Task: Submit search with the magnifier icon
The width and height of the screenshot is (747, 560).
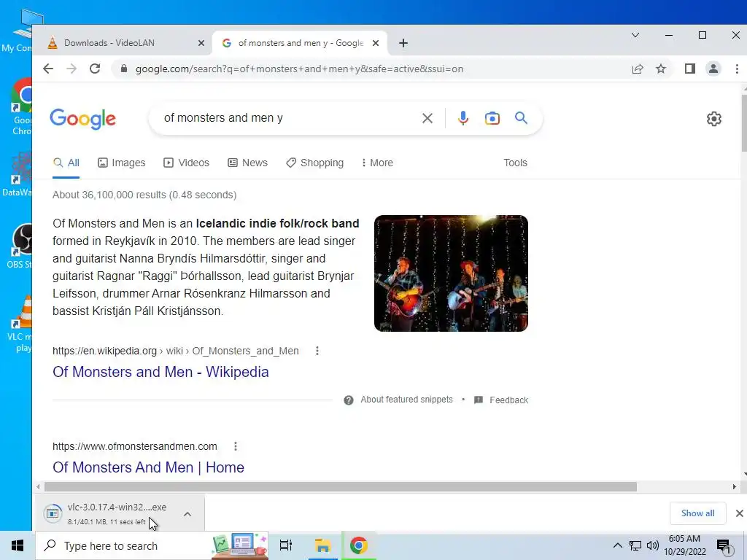Action: [x=521, y=117]
